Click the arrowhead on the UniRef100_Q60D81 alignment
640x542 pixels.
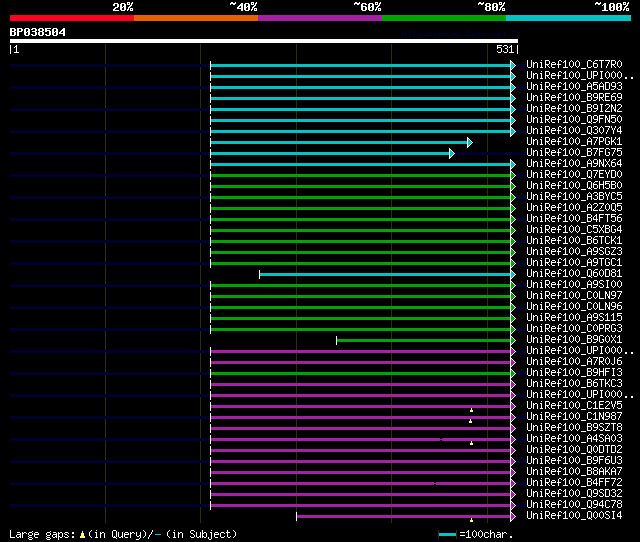(513, 275)
